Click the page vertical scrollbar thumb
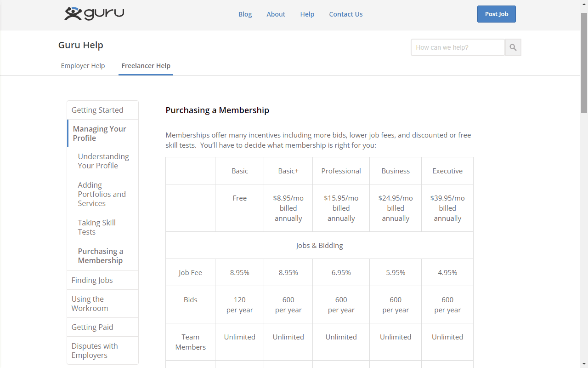The height and width of the screenshot is (368, 588). 584,63
